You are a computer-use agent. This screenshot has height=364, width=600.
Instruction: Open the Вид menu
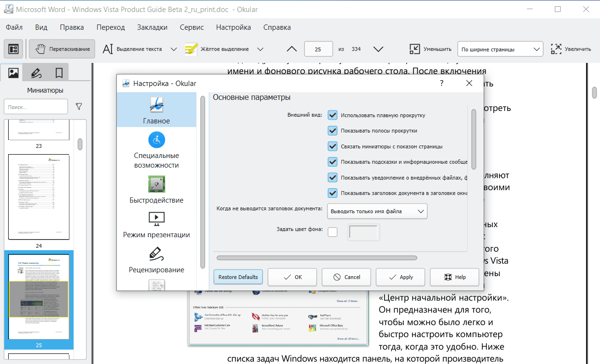click(x=41, y=27)
